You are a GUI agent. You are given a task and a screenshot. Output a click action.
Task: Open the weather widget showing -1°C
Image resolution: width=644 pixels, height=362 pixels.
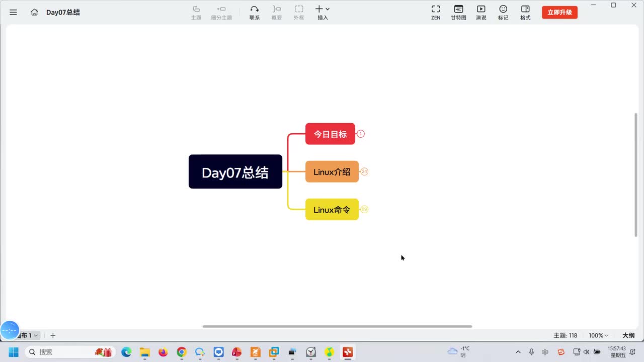pos(459,351)
